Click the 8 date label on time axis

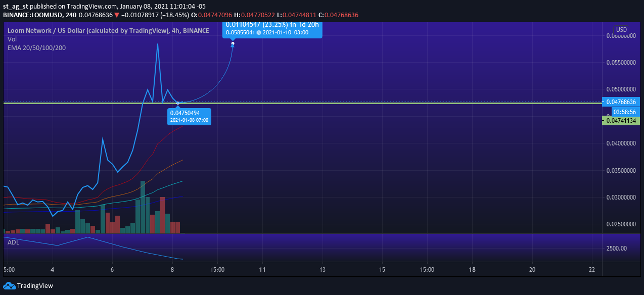coord(172,270)
